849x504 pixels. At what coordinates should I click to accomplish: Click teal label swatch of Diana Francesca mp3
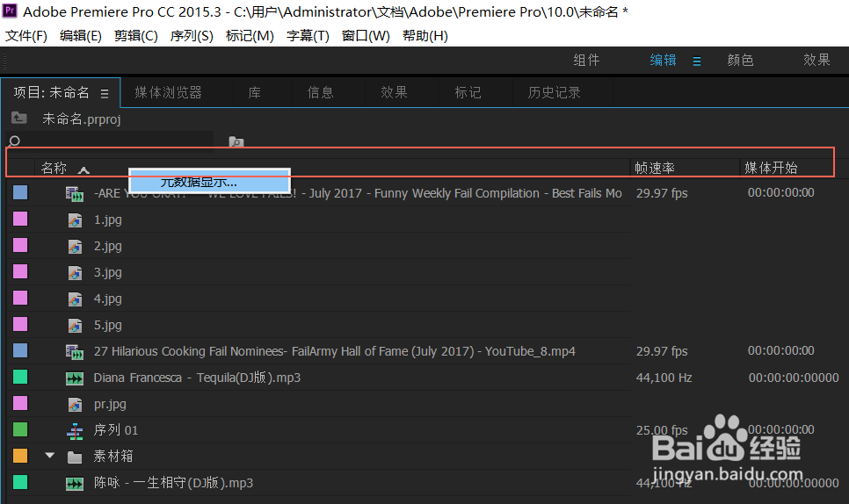20,377
